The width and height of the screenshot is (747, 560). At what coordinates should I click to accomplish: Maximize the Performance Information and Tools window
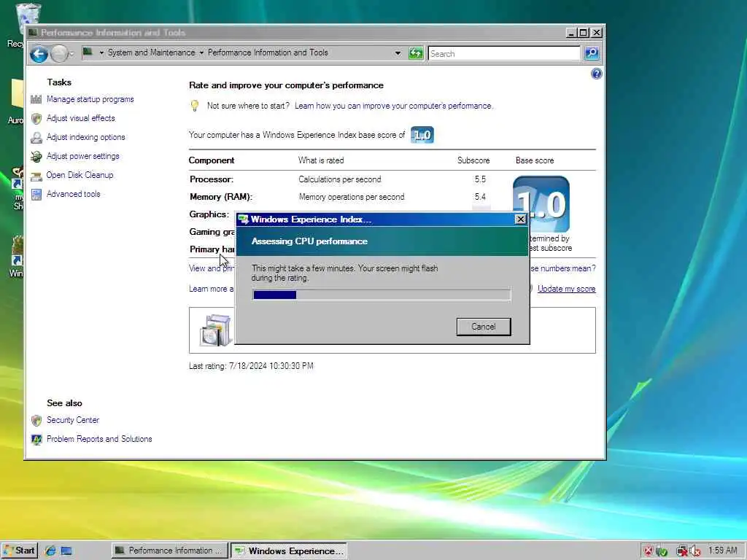pos(583,32)
